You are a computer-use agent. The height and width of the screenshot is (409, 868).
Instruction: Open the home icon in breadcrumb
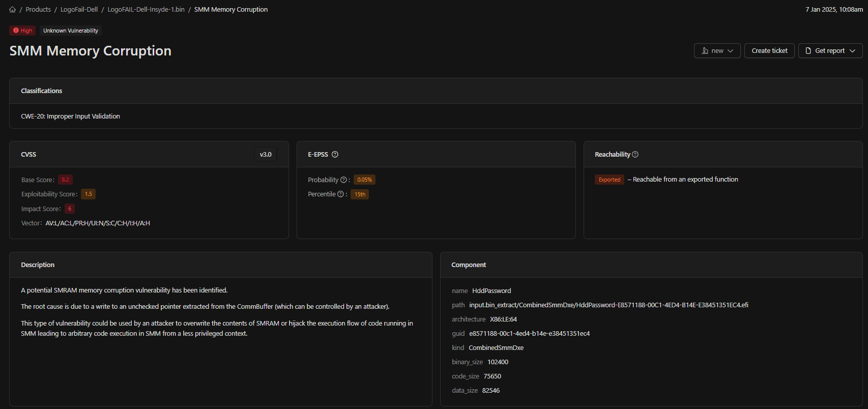(x=13, y=10)
